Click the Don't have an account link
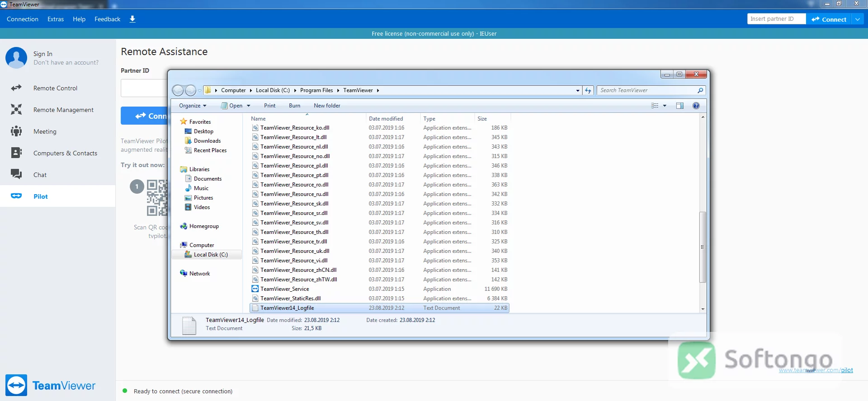868x401 pixels. pos(66,63)
